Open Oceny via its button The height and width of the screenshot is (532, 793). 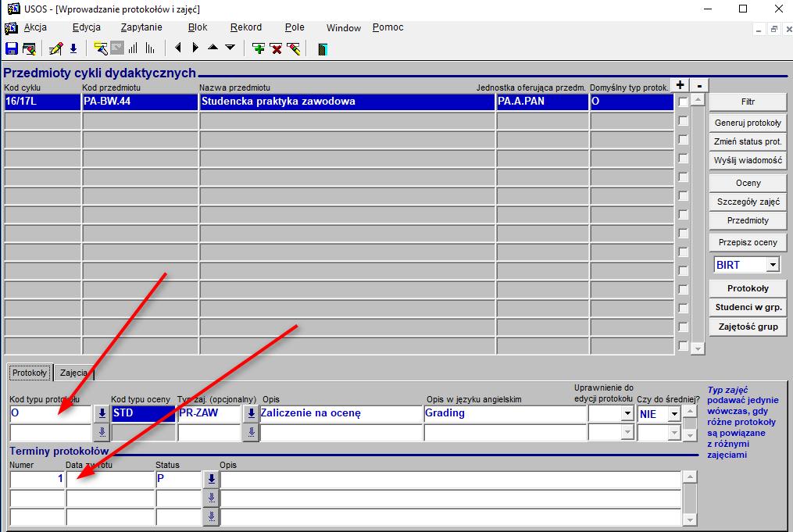click(x=748, y=183)
